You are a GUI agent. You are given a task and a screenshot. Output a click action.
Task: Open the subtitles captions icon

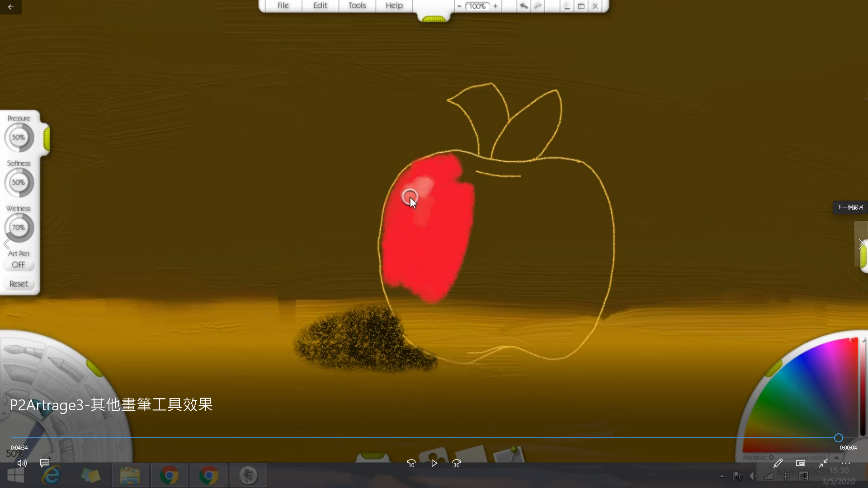[x=45, y=463]
